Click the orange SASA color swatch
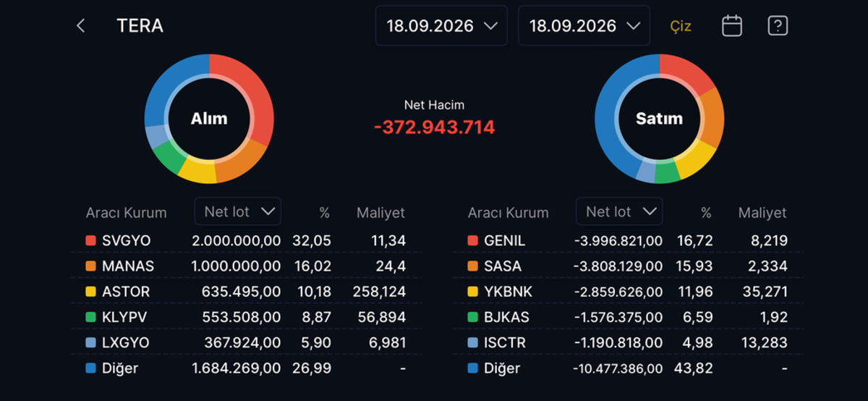Screen dimensions: 868x401 pyautogui.click(x=472, y=266)
